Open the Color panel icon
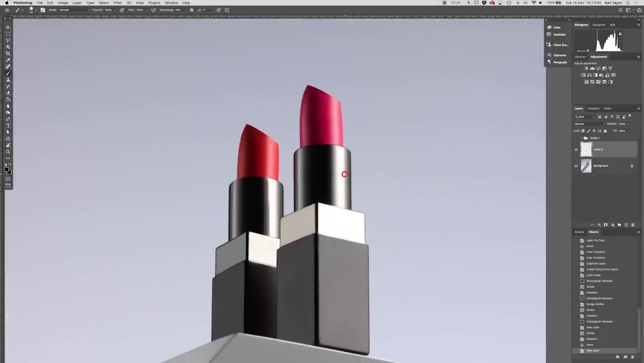644x363 pixels. pyautogui.click(x=549, y=27)
